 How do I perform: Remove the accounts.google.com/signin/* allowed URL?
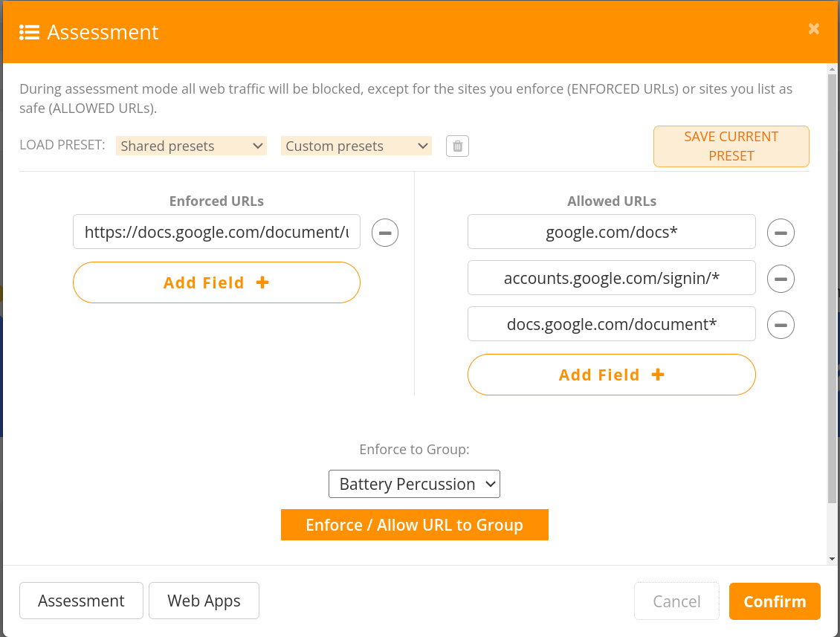point(781,279)
